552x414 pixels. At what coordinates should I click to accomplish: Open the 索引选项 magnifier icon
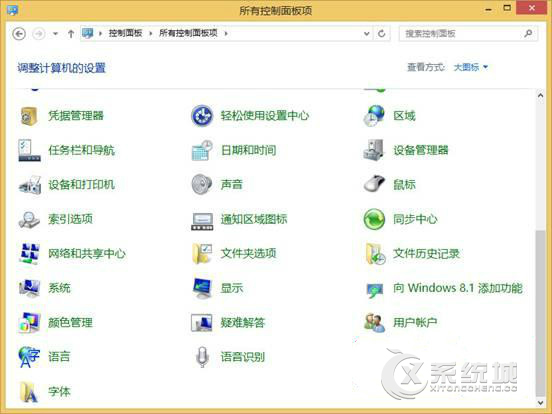pyautogui.click(x=29, y=219)
